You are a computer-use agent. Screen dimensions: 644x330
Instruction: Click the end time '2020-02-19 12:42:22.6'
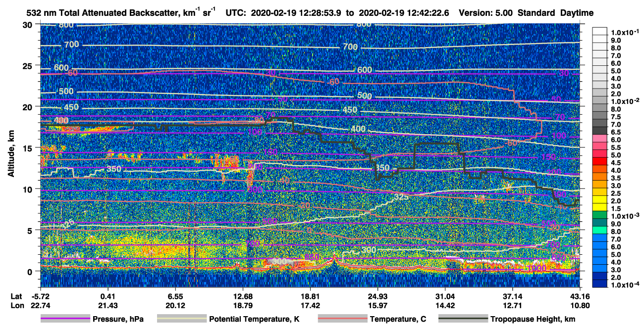pyautogui.click(x=404, y=13)
